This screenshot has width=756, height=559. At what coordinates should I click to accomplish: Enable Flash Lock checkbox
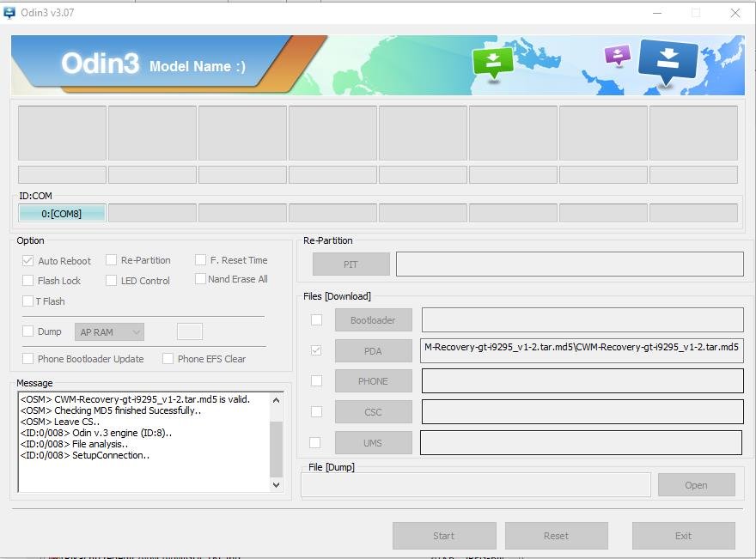coord(28,281)
